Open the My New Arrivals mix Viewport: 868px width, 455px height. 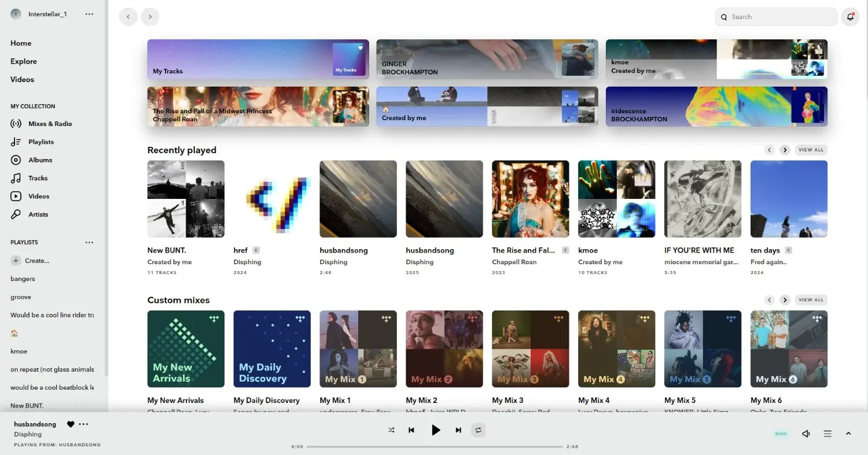(x=186, y=349)
